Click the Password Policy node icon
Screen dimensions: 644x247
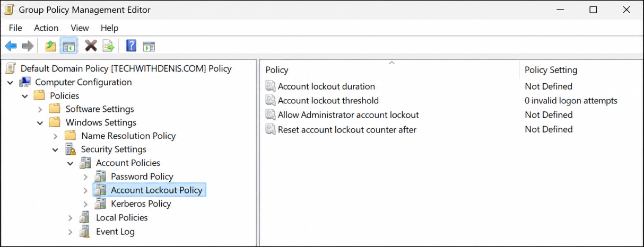(x=100, y=177)
